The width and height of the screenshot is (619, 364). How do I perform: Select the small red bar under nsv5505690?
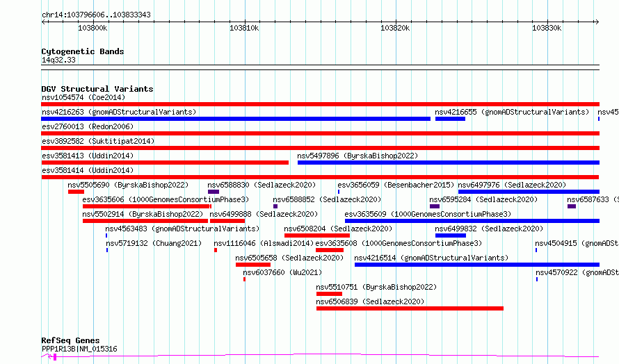point(77,192)
